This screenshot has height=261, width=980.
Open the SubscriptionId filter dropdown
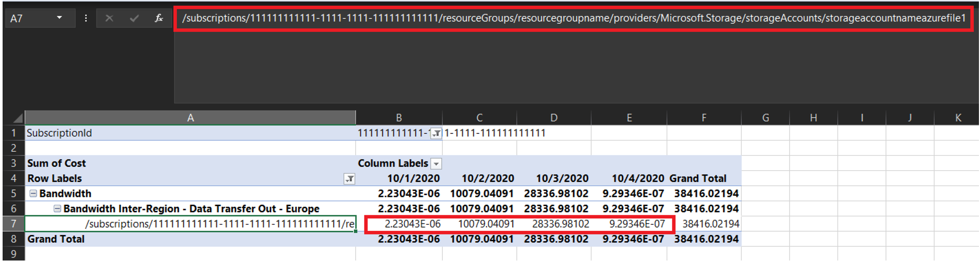pos(436,133)
